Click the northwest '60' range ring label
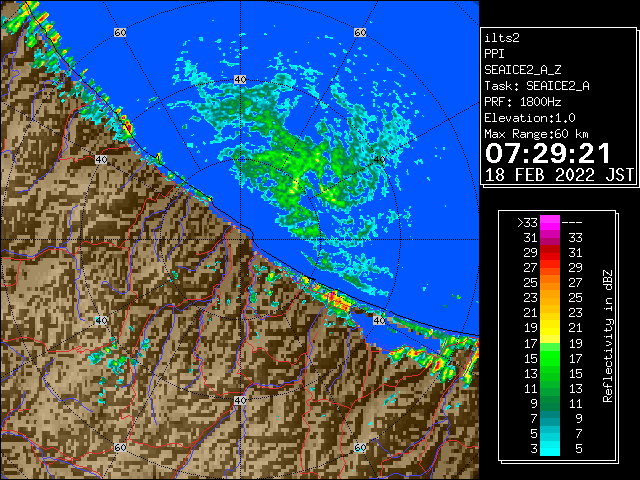The height and width of the screenshot is (480, 640). 120,32
